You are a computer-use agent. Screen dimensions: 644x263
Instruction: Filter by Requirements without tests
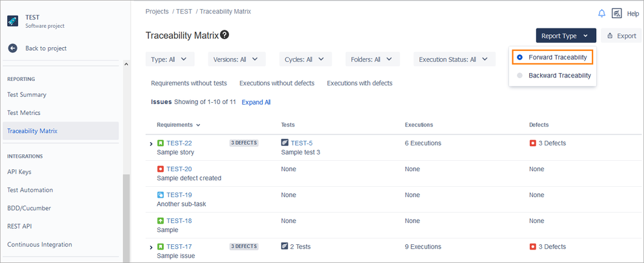pos(189,83)
